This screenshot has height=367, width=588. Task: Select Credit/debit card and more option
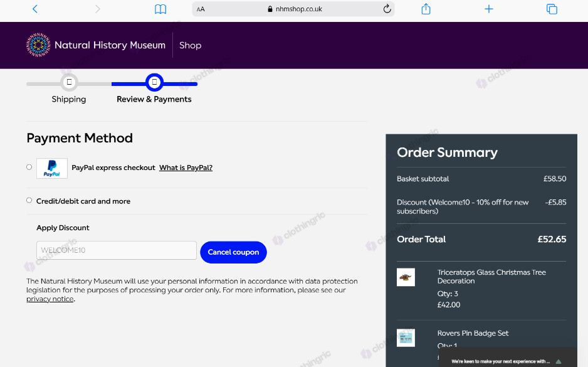29,200
